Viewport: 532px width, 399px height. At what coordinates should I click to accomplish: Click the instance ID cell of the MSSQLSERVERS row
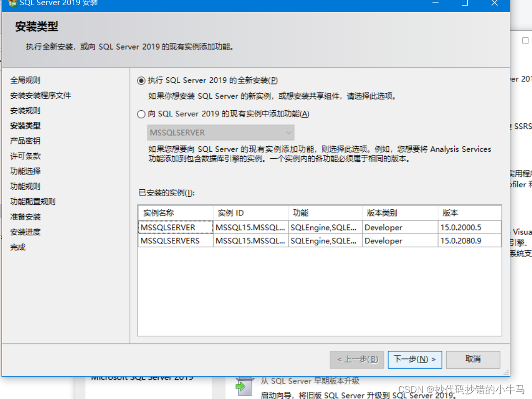(251, 240)
